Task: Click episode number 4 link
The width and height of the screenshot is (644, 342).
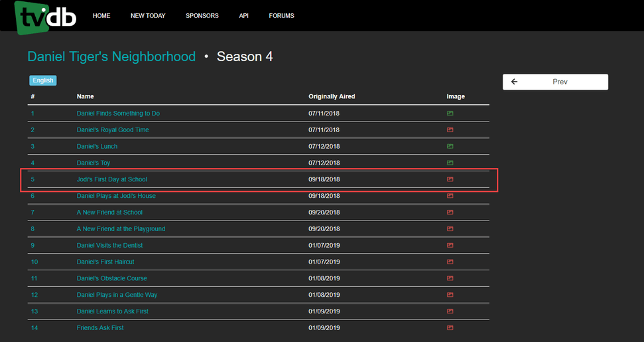Action: click(x=32, y=163)
